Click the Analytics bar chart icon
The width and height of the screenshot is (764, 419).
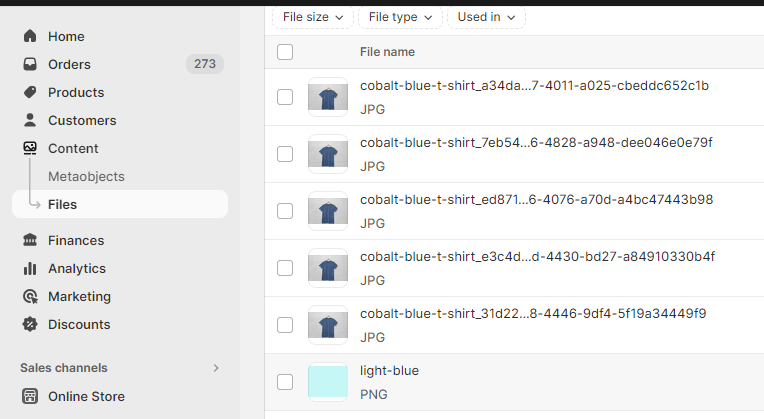29,268
